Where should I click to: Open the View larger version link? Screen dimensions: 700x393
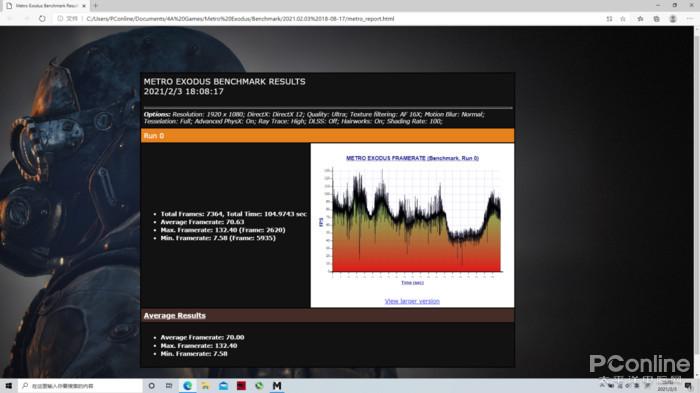tap(412, 301)
